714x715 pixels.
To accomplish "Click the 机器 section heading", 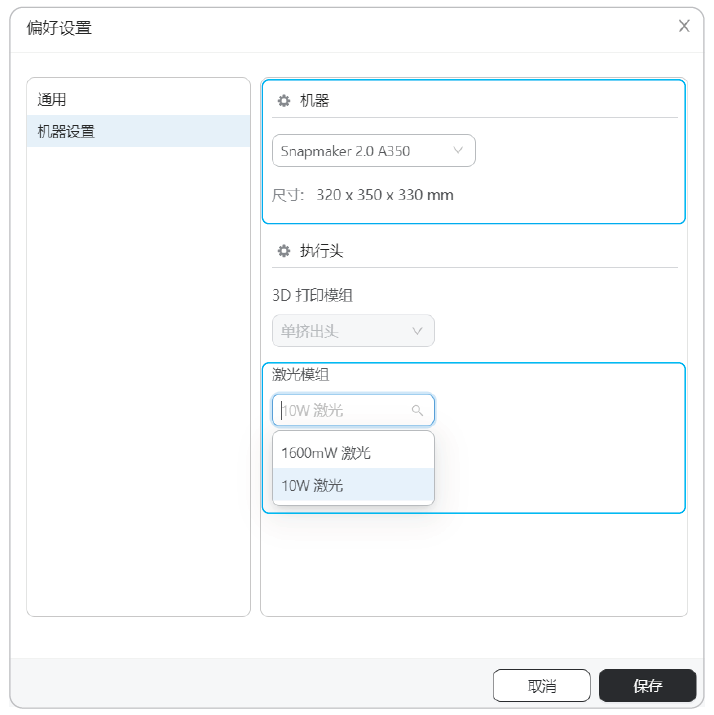I will tap(315, 101).
